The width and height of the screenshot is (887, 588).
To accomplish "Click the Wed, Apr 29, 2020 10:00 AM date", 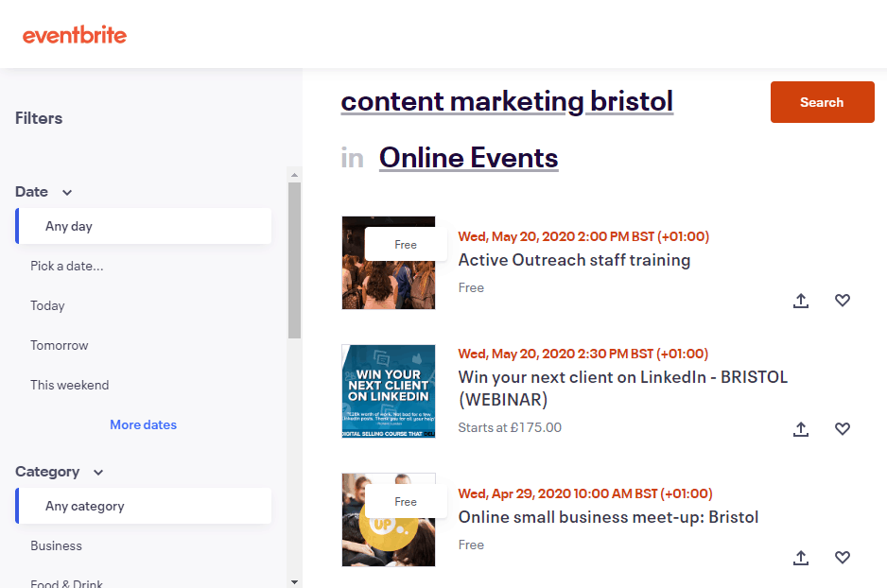I will click(585, 493).
